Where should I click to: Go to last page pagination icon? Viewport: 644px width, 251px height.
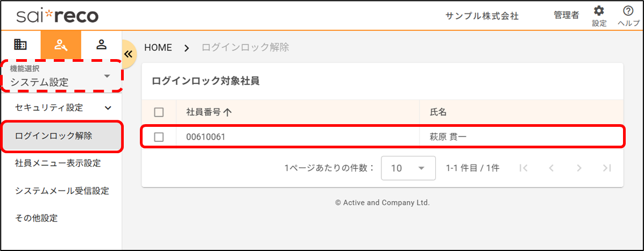tap(607, 168)
